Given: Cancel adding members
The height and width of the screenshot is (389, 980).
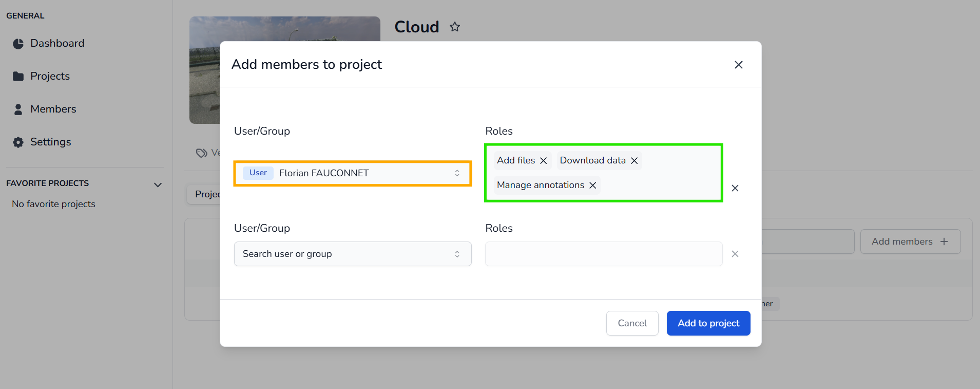Looking at the screenshot, I should click(632, 323).
